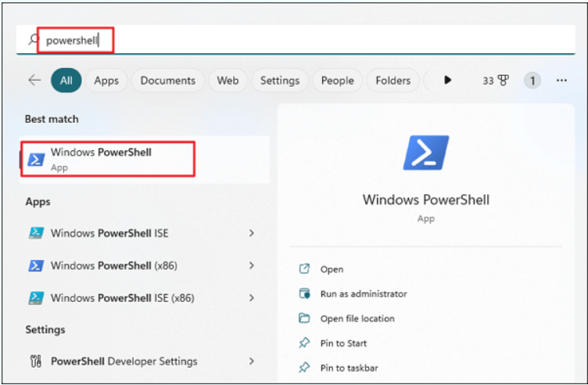Image resolution: width=588 pixels, height=385 pixels.
Task: Expand the Windows PowerShell ISE (x86) chevron
Action: [x=252, y=298]
